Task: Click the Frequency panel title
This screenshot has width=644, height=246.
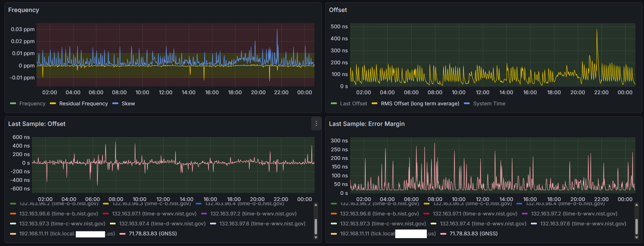Action: 24,10
